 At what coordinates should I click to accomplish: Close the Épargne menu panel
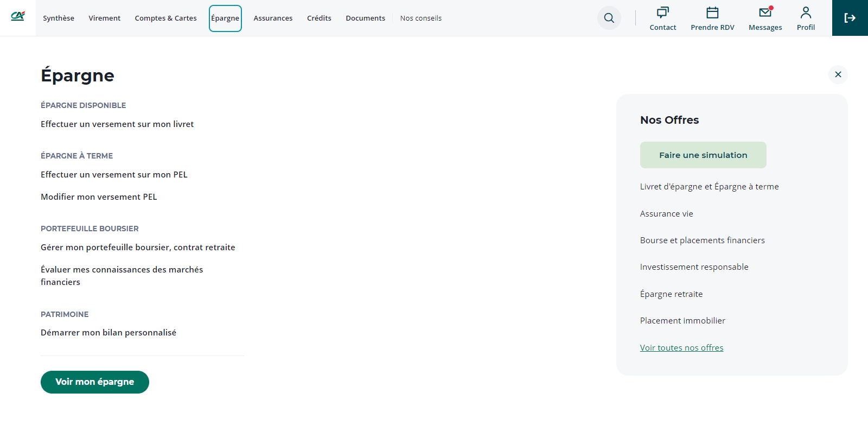[838, 74]
